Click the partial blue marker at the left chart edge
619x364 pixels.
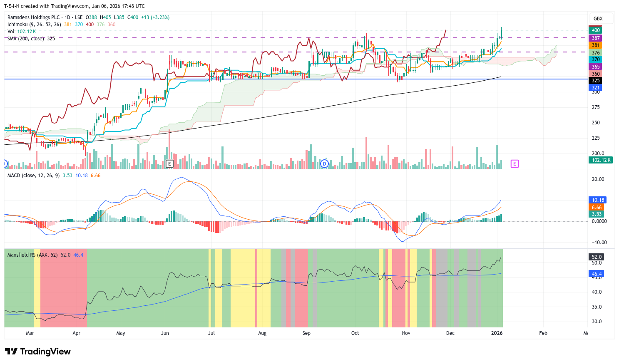point(5,163)
